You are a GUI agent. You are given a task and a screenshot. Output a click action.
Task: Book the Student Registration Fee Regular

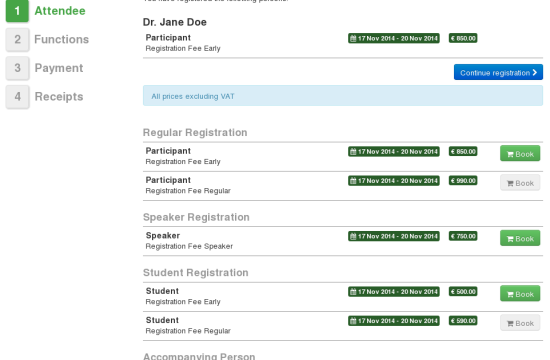(x=520, y=323)
